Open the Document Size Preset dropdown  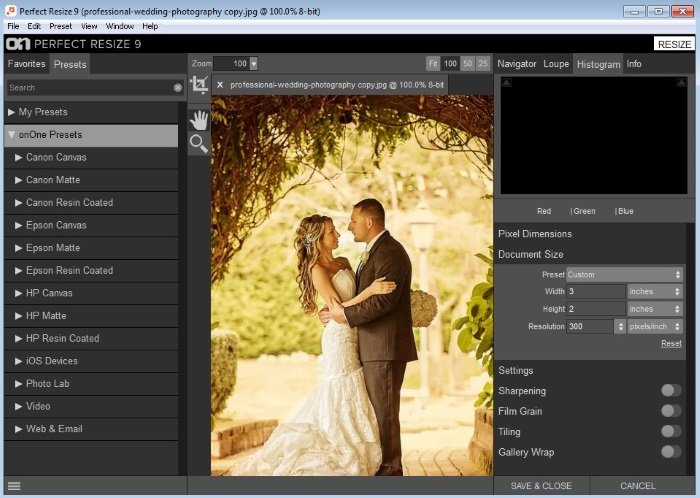(x=624, y=274)
